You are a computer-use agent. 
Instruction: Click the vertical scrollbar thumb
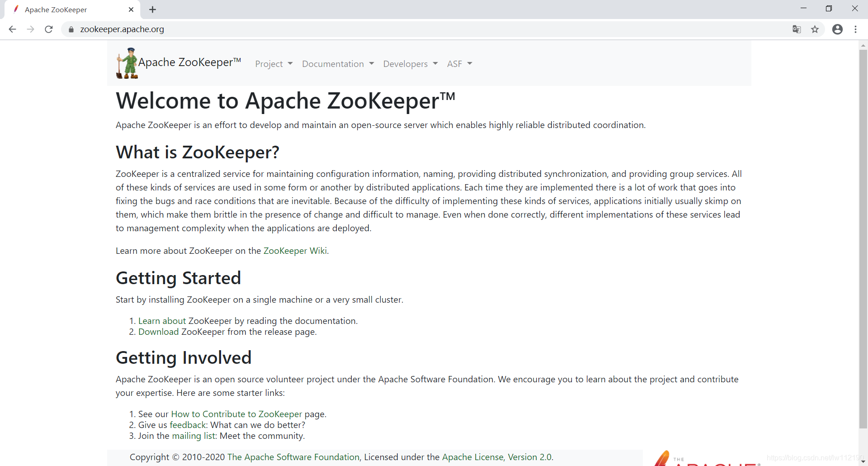(863, 239)
